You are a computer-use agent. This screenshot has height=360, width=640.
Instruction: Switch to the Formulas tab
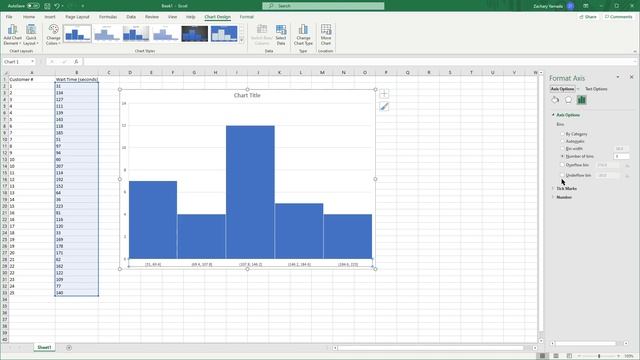tap(108, 17)
